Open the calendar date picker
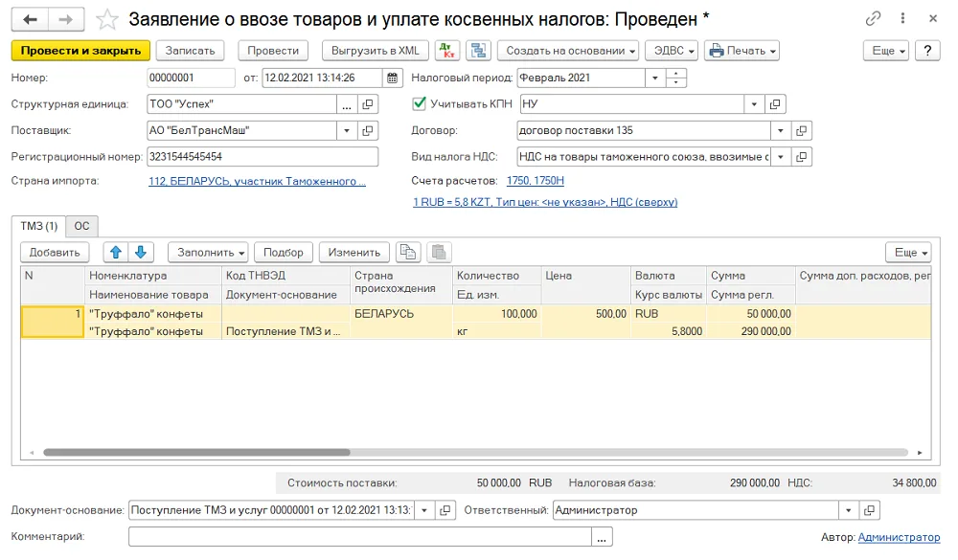 point(392,78)
